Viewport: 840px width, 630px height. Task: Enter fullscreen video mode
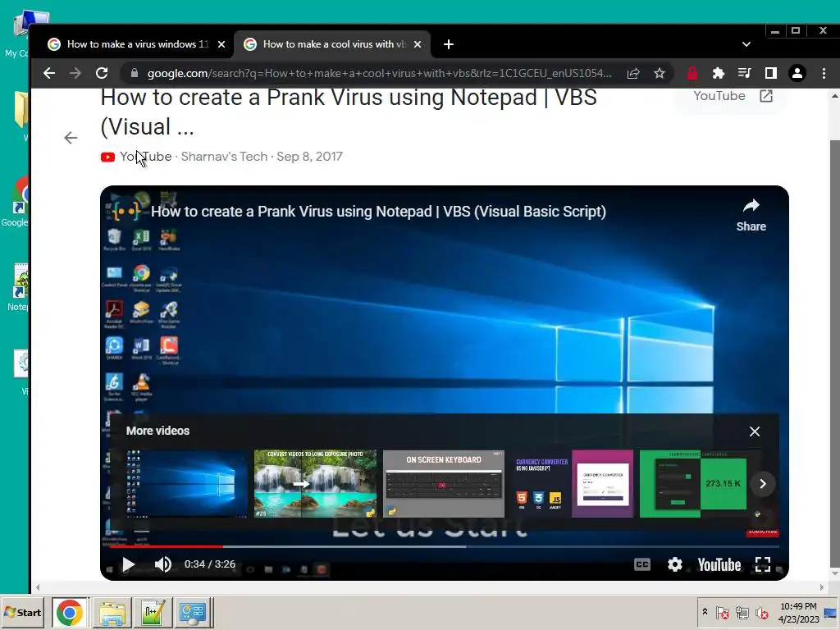coord(763,564)
